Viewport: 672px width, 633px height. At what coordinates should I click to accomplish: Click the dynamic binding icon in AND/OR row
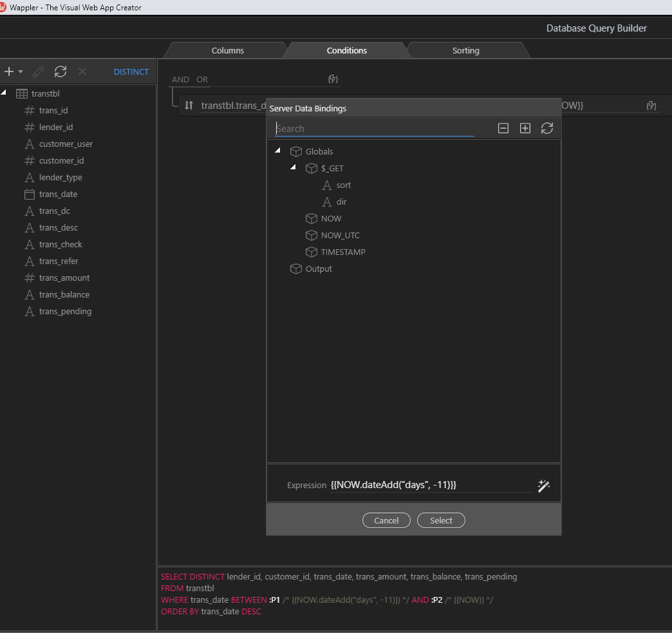pos(333,79)
